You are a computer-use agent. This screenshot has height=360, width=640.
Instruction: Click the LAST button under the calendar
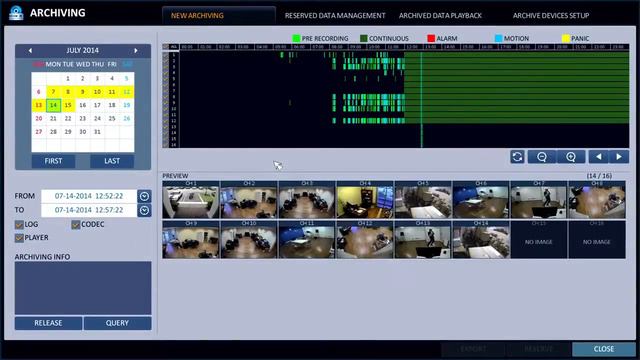112,161
